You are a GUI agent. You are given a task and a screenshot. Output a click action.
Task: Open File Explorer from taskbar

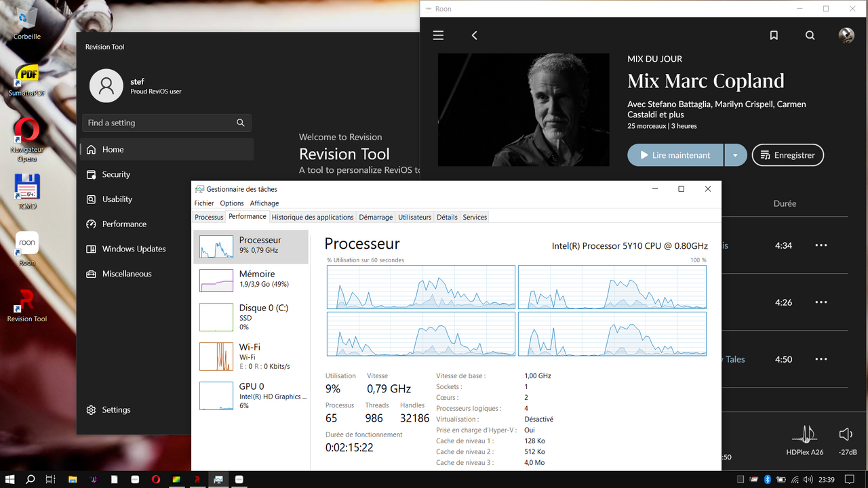pos(73,480)
